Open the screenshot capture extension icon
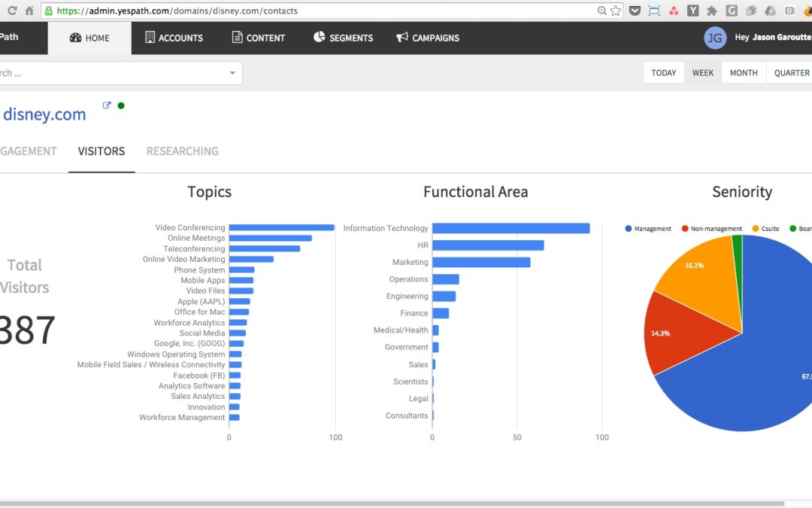 [x=654, y=11]
